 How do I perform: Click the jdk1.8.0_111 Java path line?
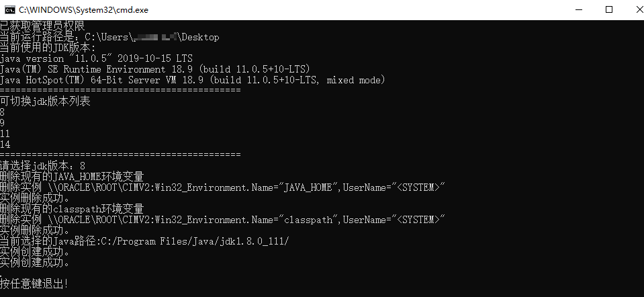(x=144, y=241)
